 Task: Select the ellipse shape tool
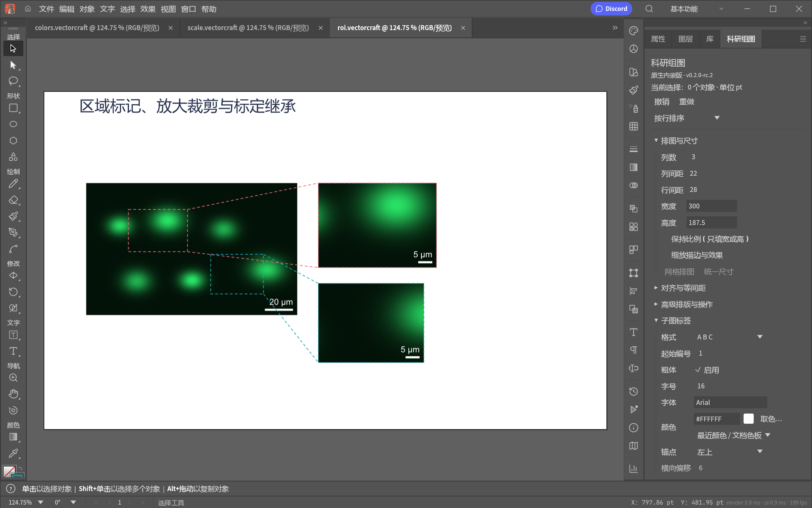point(13,124)
